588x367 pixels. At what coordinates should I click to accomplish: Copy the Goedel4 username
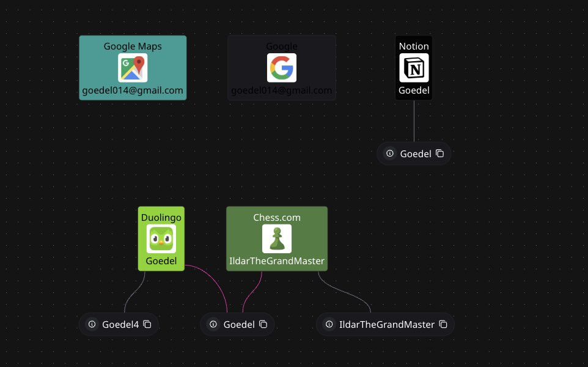(147, 324)
